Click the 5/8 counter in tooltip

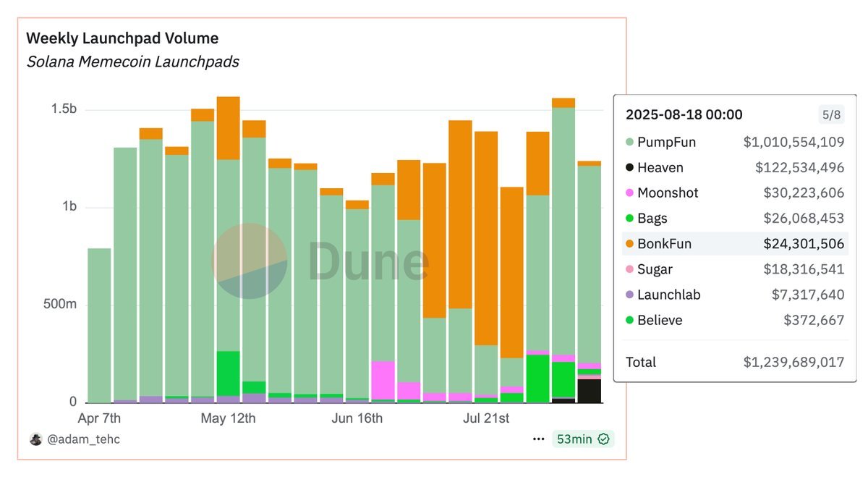pyautogui.click(x=830, y=114)
